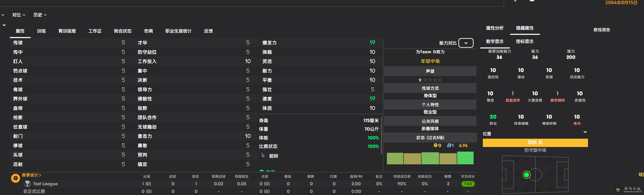
Task: Open the 转会状态 tab
Action: 122,31
